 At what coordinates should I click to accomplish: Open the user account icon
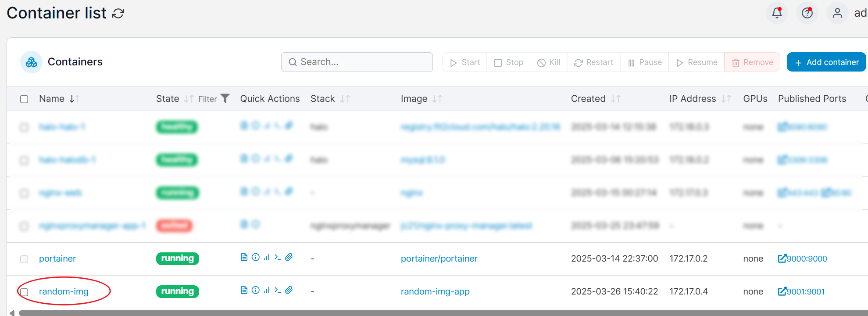click(x=837, y=13)
